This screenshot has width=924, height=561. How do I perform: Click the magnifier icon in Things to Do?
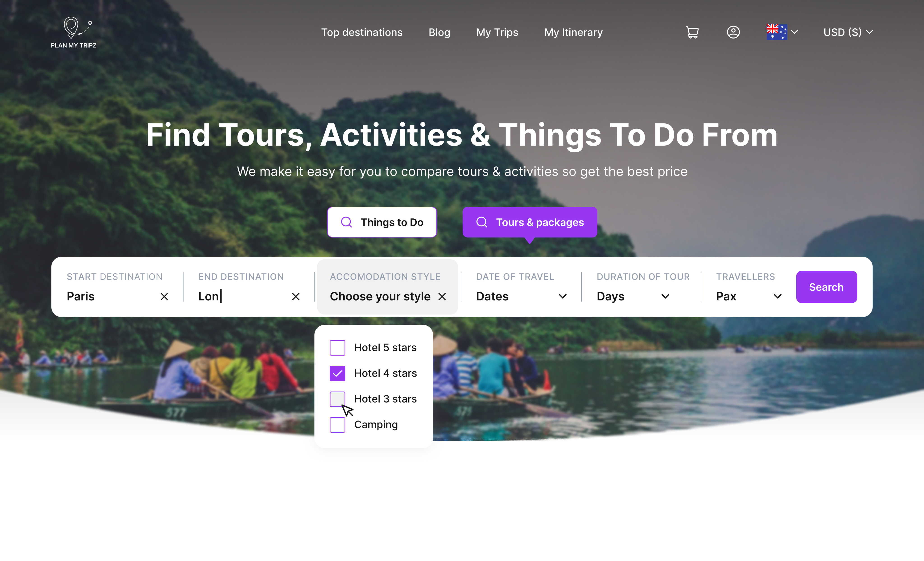pyautogui.click(x=346, y=222)
